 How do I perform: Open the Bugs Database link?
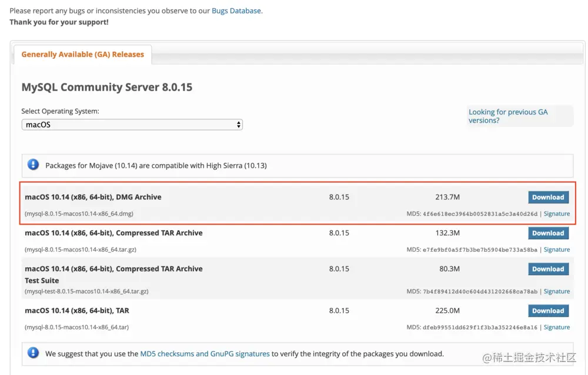(236, 11)
